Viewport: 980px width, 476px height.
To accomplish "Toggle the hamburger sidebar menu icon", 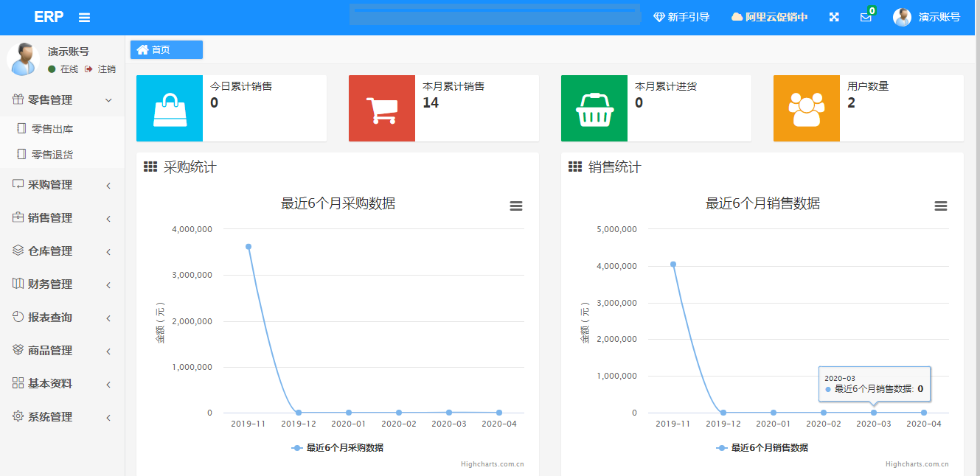I will pos(84,17).
